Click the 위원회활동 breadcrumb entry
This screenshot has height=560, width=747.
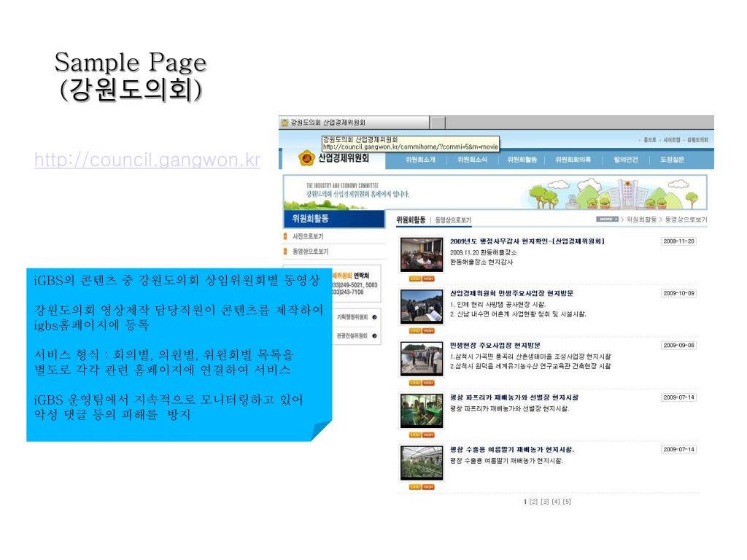(x=641, y=219)
